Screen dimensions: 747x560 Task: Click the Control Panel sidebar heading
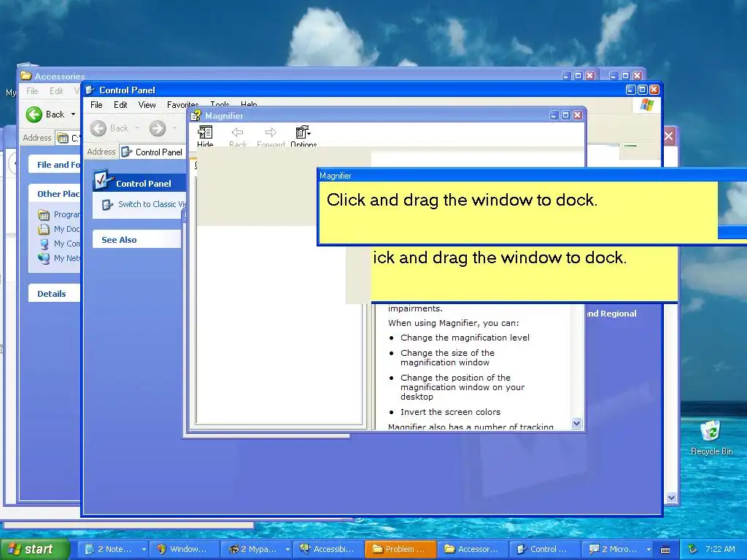(144, 183)
